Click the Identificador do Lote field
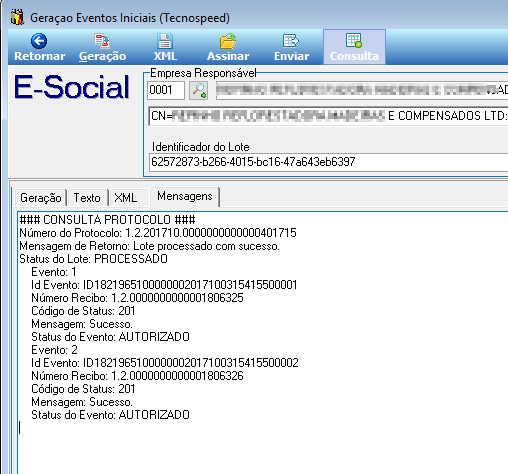The height and width of the screenshot is (474, 508). pos(329,162)
